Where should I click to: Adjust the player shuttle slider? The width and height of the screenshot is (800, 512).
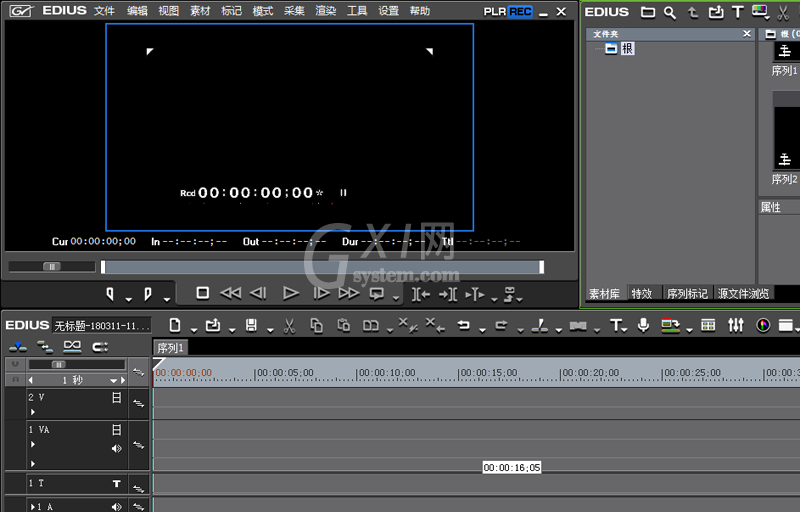[52, 266]
